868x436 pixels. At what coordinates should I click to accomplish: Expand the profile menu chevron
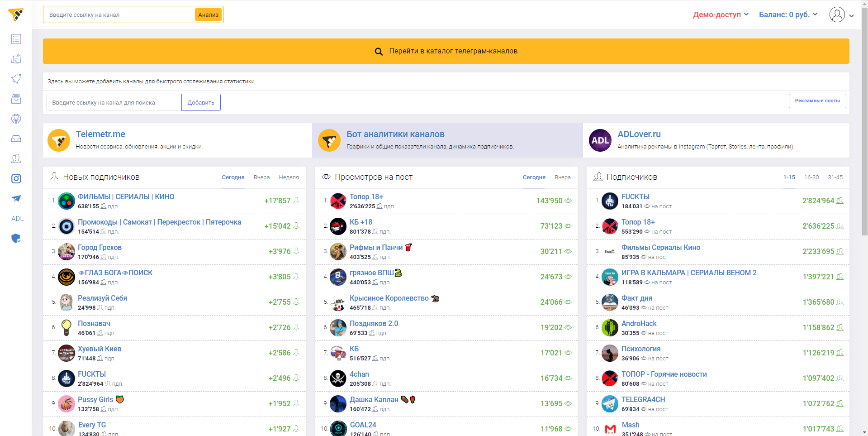(x=851, y=16)
